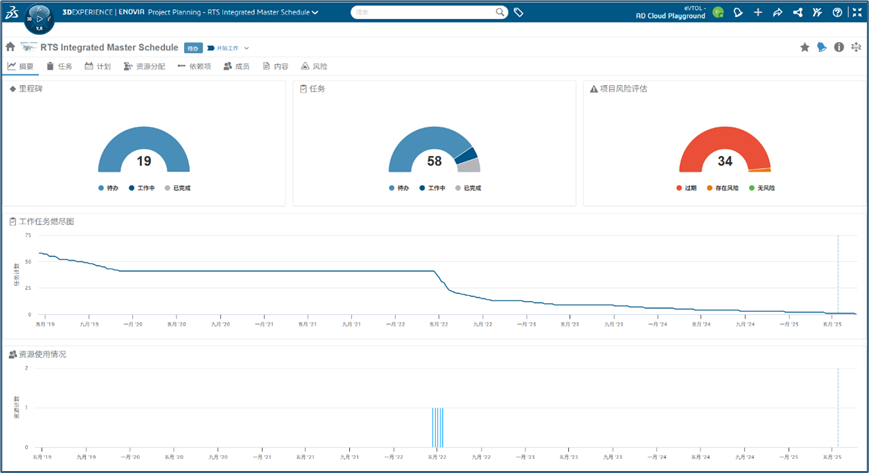Screen dimensions: 869x473
Task: Click the burndown chart line
Action: click(277, 271)
